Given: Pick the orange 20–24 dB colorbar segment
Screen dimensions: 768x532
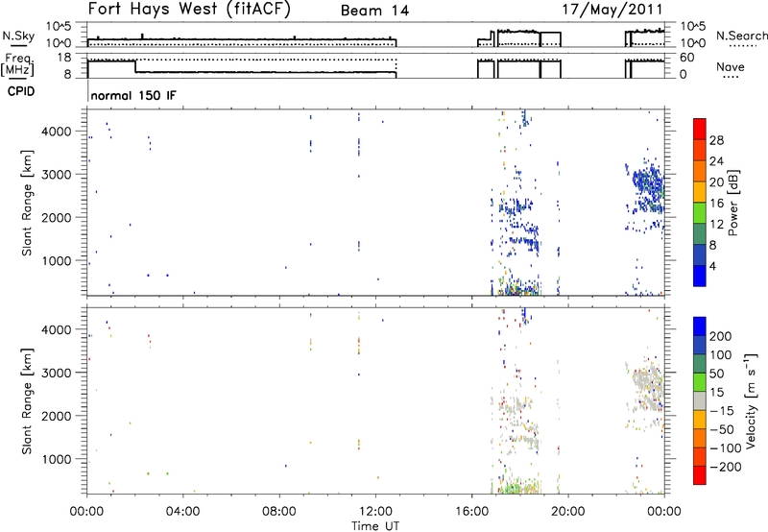Looking at the screenshot, I should (700, 171).
